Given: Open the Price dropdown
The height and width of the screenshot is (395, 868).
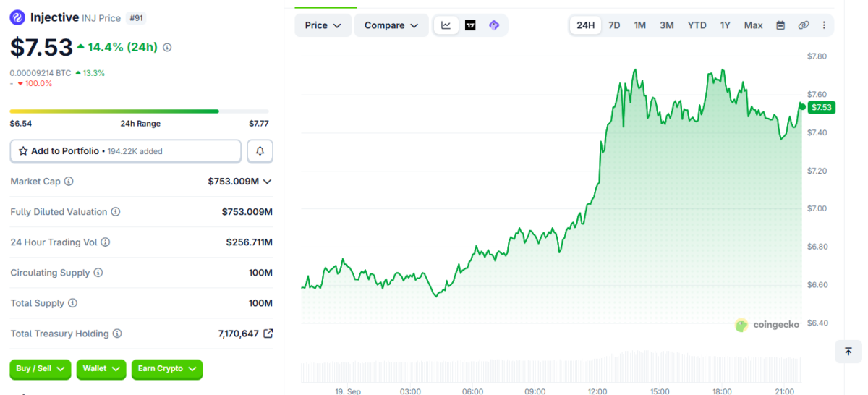Looking at the screenshot, I should pos(323,25).
